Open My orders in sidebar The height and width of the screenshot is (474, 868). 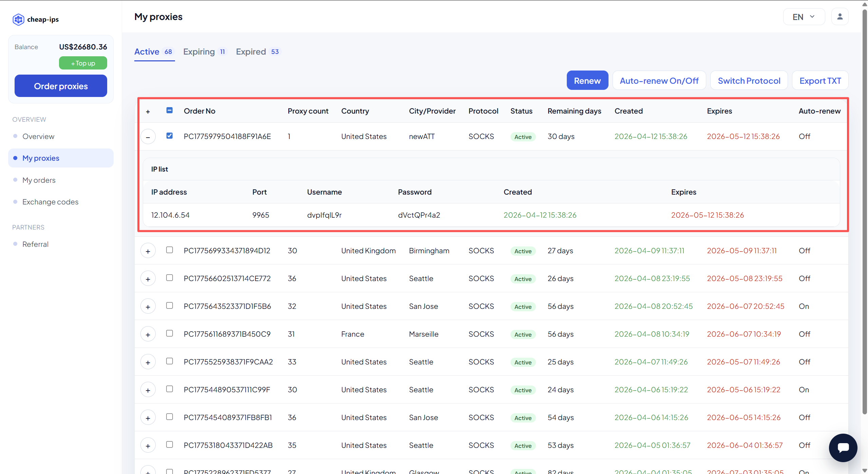coord(39,180)
